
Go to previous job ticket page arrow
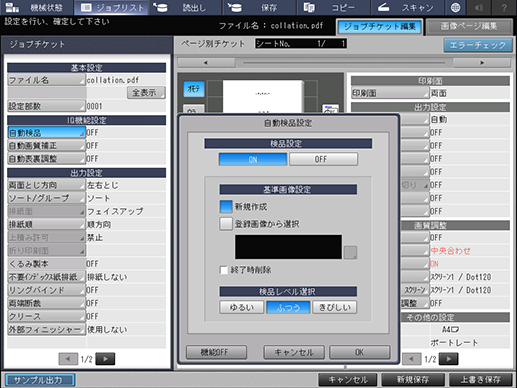pyautogui.click(x=68, y=359)
